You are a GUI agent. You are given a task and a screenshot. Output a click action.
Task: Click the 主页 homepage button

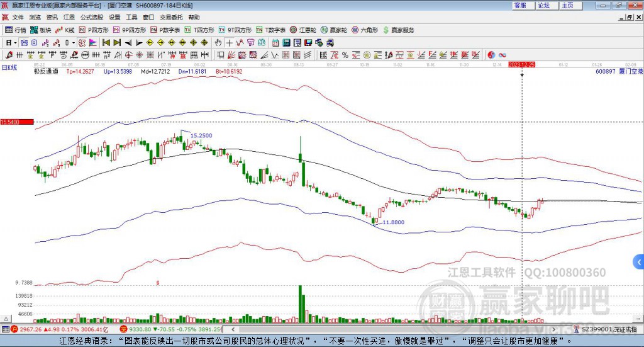(570, 5)
